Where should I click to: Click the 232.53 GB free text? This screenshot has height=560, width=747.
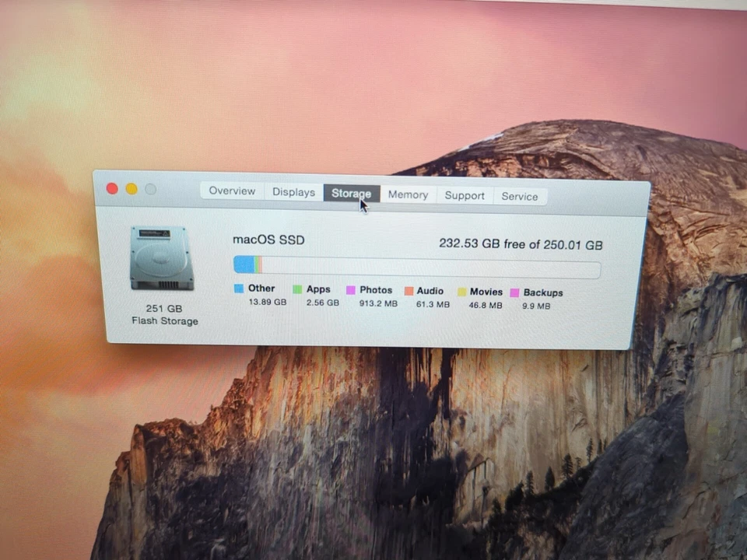[x=520, y=243]
